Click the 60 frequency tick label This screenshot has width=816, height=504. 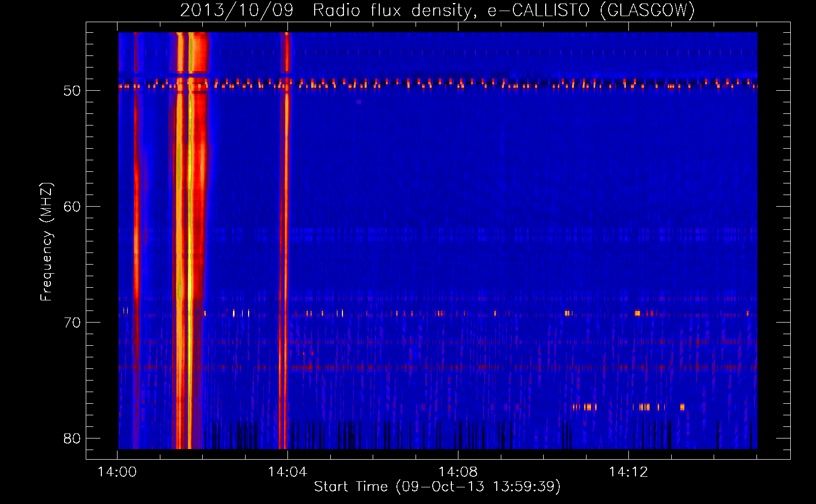tap(72, 207)
